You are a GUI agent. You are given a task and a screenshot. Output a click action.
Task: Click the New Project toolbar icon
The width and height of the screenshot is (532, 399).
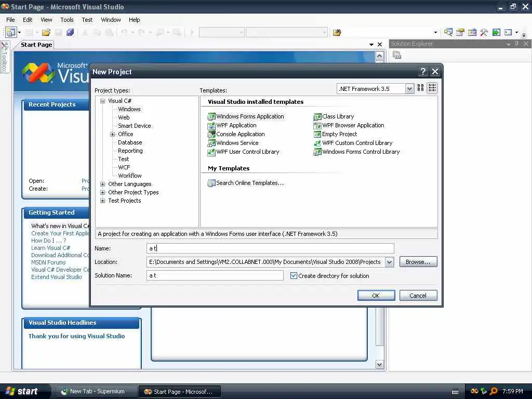pos(11,33)
